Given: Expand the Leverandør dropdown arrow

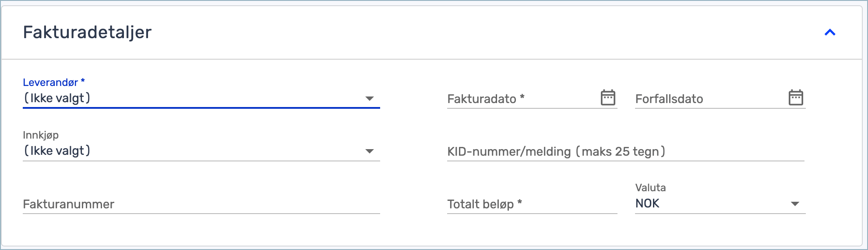Looking at the screenshot, I should [370, 99].
